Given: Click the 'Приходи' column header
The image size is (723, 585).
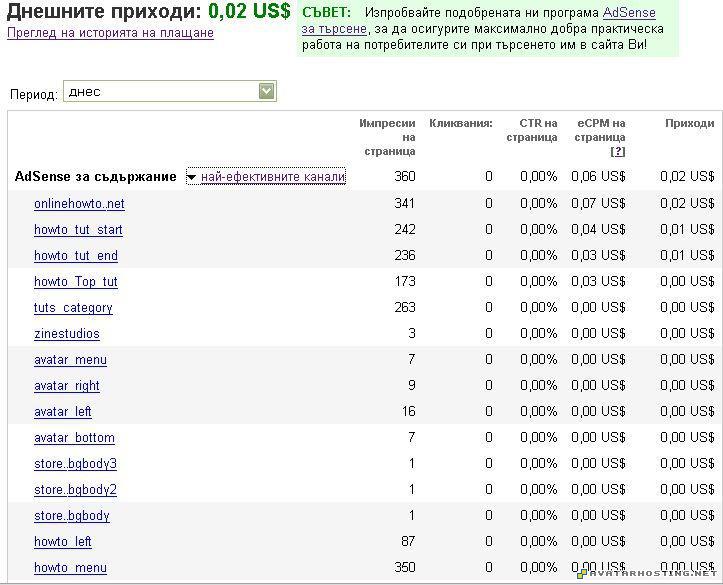Looking at the screenshot, I should point(689,124).
